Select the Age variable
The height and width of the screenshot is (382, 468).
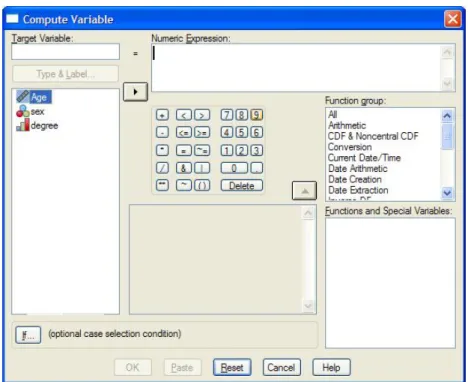(34, 97)
